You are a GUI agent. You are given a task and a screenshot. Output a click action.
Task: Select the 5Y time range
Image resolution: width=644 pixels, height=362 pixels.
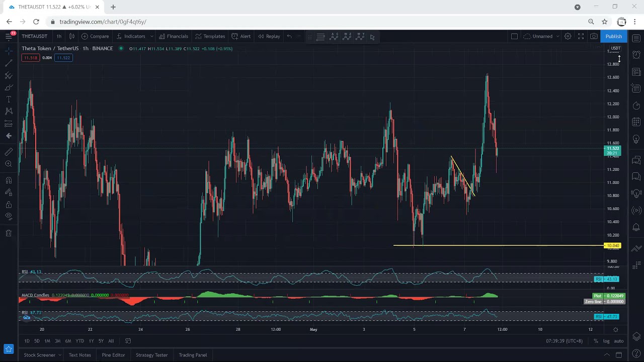101,341
